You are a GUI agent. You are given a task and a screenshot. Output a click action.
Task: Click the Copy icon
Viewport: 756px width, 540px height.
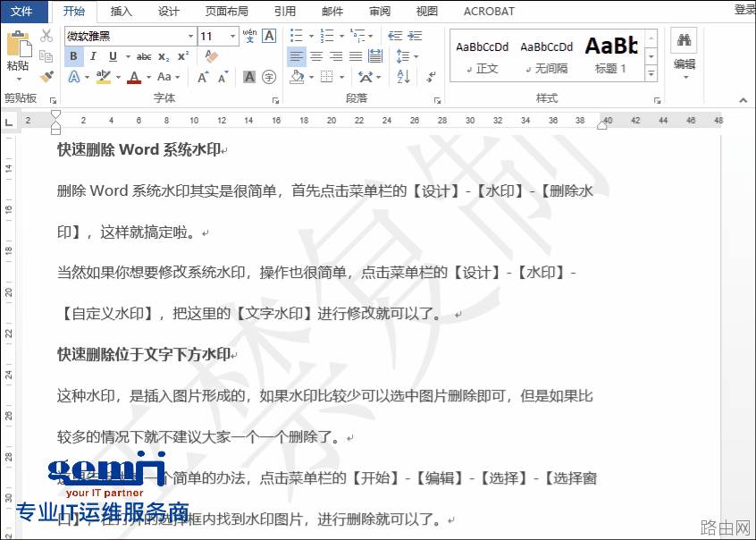coord(46,56)
